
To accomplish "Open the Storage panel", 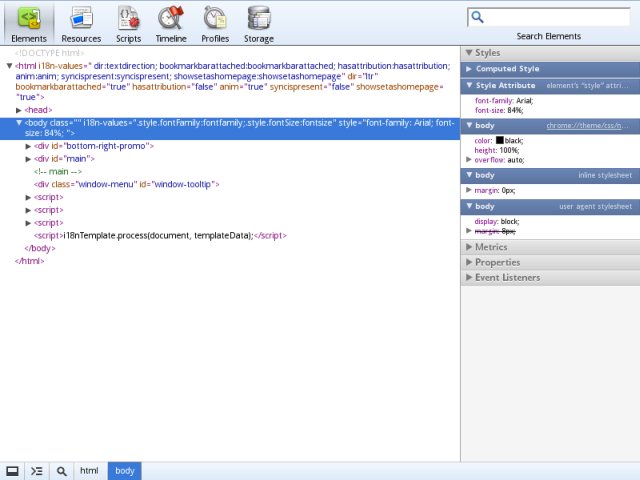I will click(259, 22).
